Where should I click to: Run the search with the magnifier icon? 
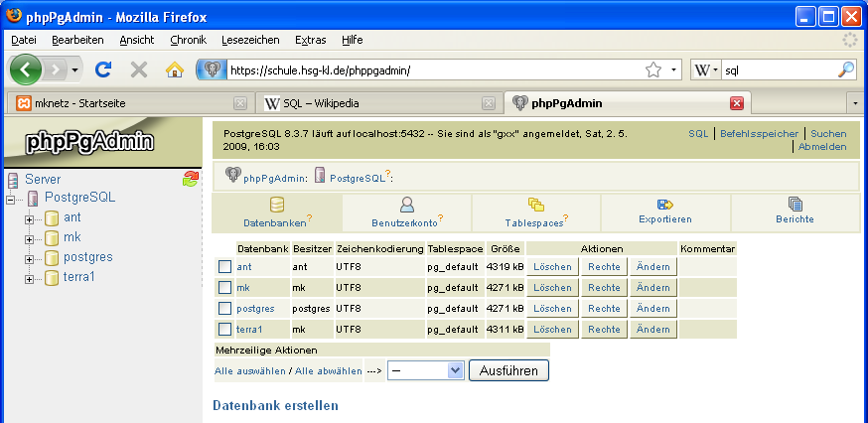pos(846,70)
